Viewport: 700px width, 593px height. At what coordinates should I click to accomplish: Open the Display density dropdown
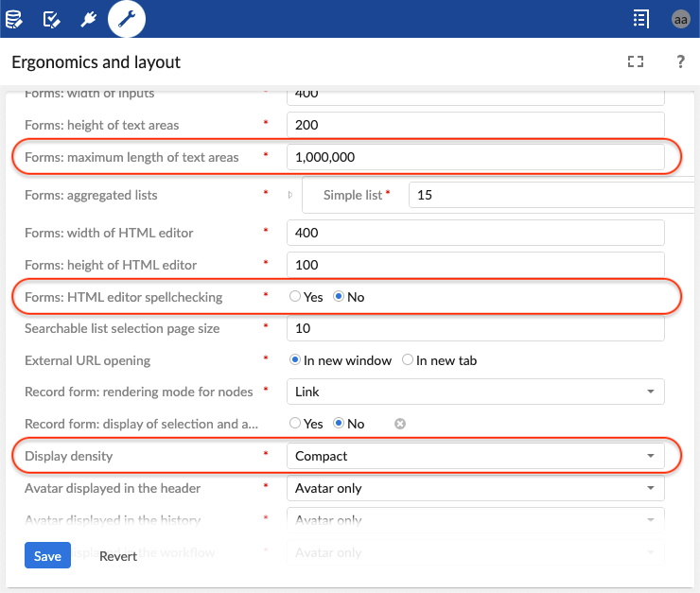[475, 456]
